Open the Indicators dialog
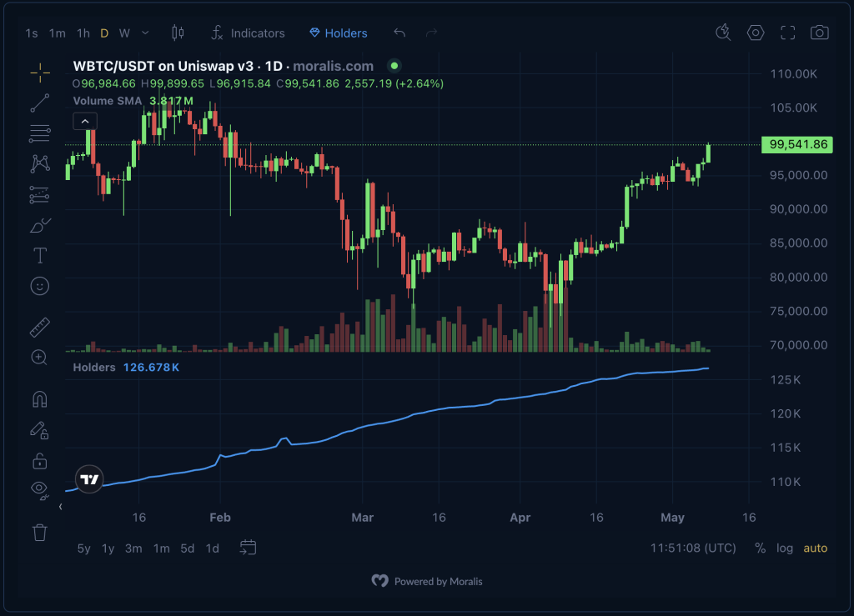Viewport: 854px width, 616px height. [248, 33]
